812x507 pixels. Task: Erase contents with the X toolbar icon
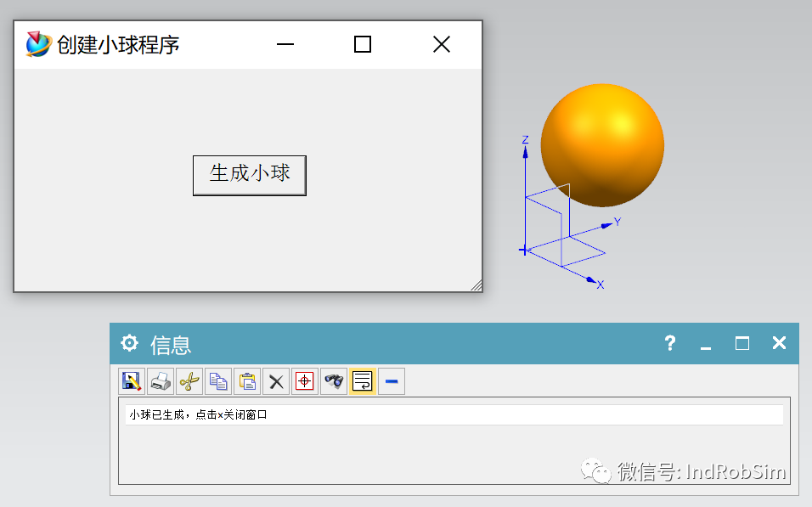point(275,381)
